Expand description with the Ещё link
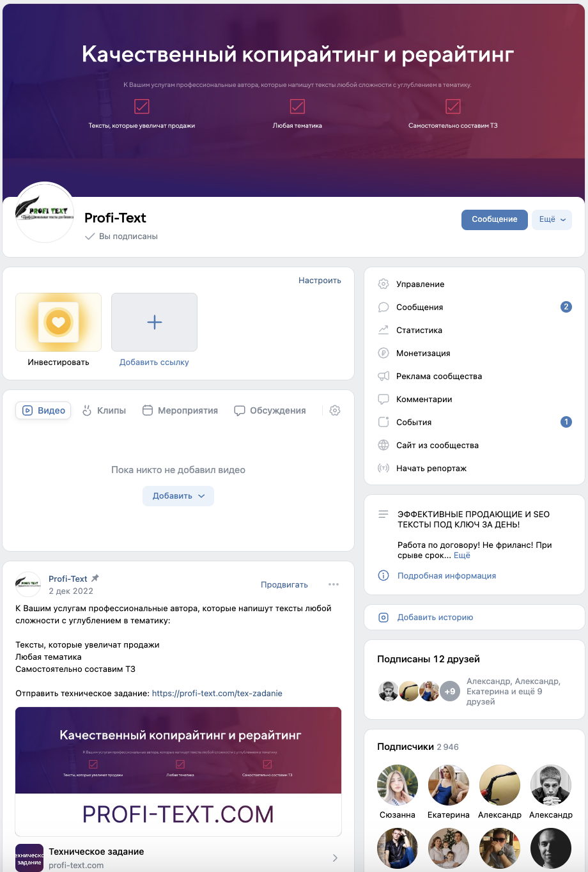The width and height of the screenshot is (588, 872). tap(462, 556)
